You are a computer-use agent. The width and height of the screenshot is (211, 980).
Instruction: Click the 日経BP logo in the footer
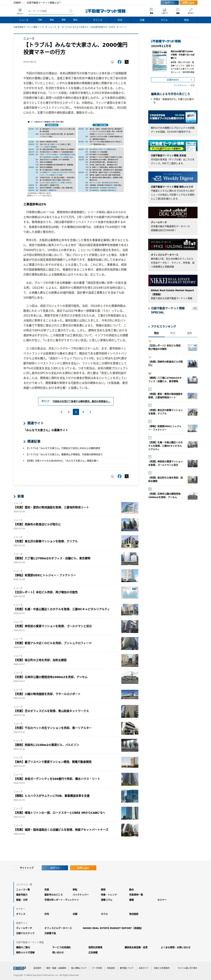(x=20, y=968)
